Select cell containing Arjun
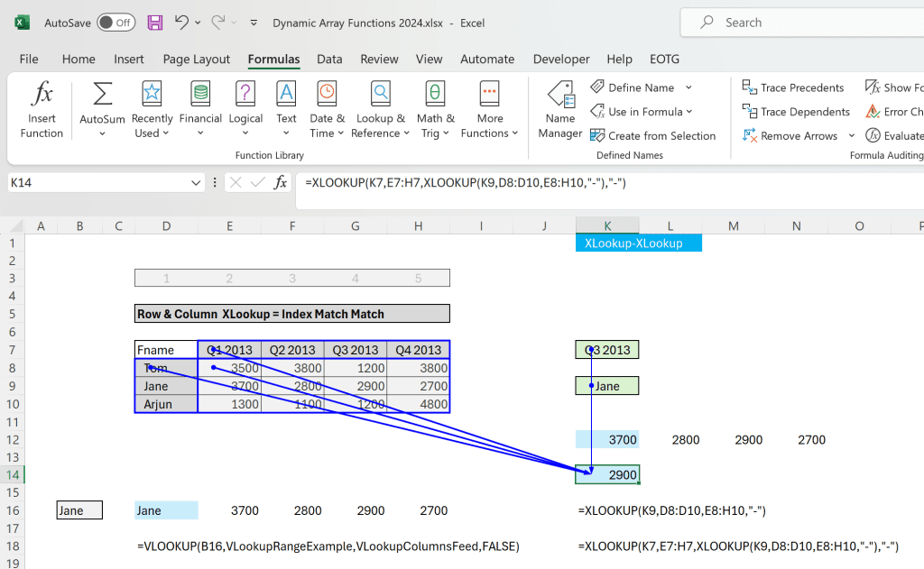Image resolution: width=924 pixels, height=569 pixels. tap(166, 404)
